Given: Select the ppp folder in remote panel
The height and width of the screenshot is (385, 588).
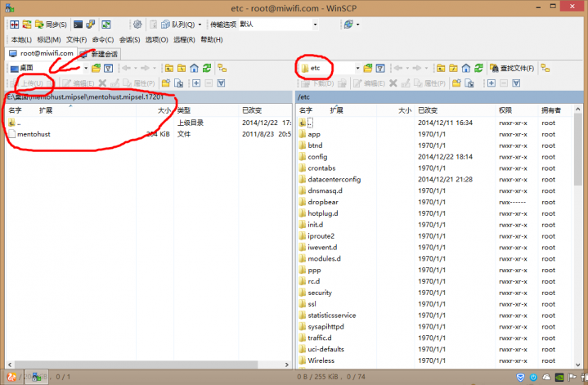Looking at the screenshot, I should click(314, 271).
